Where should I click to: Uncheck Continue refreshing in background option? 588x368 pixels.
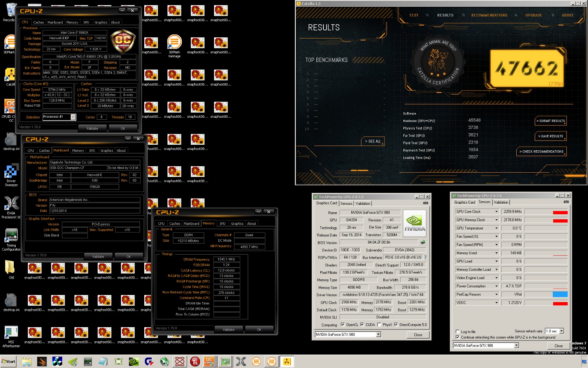[x=457, y=337]
